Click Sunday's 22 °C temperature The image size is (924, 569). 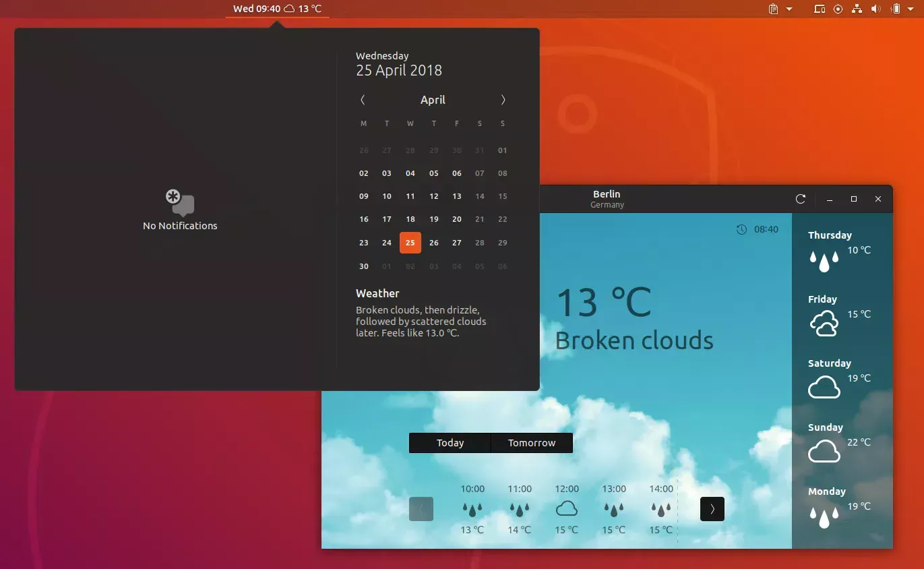859,442
